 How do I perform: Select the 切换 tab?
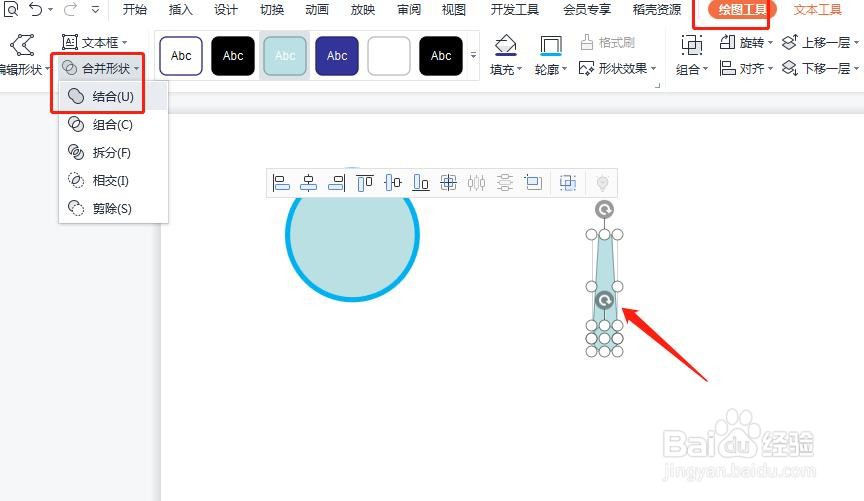[x=272, y=9]
